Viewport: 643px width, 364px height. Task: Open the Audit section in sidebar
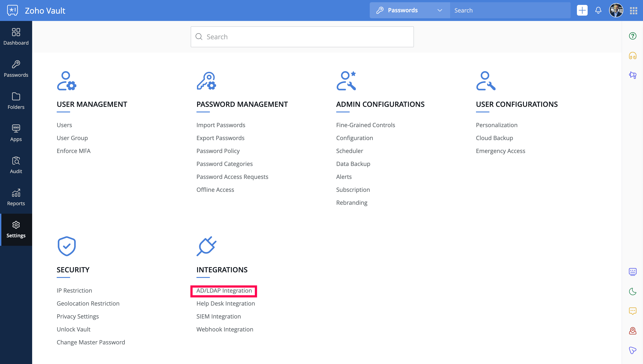point(16,165)
